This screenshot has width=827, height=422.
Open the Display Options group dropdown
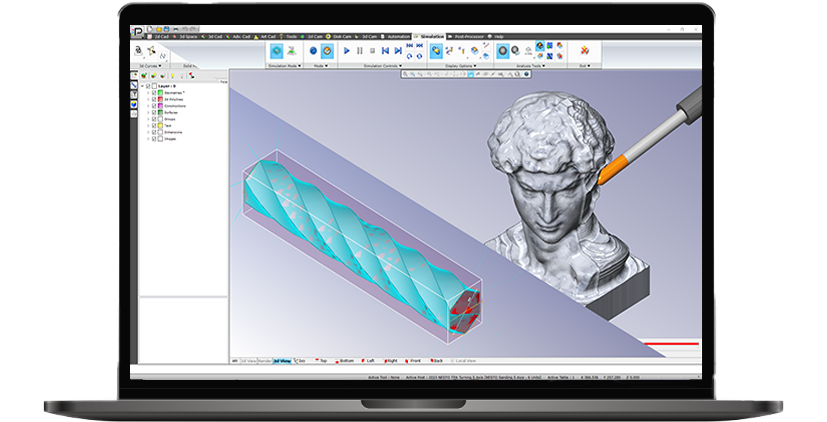[x=460, y=66]
